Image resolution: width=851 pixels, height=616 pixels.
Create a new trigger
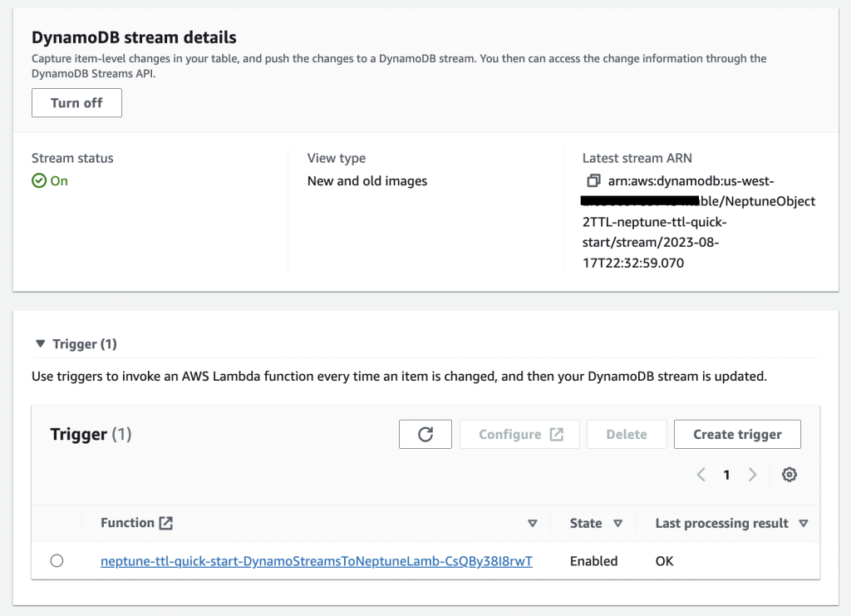736,433
